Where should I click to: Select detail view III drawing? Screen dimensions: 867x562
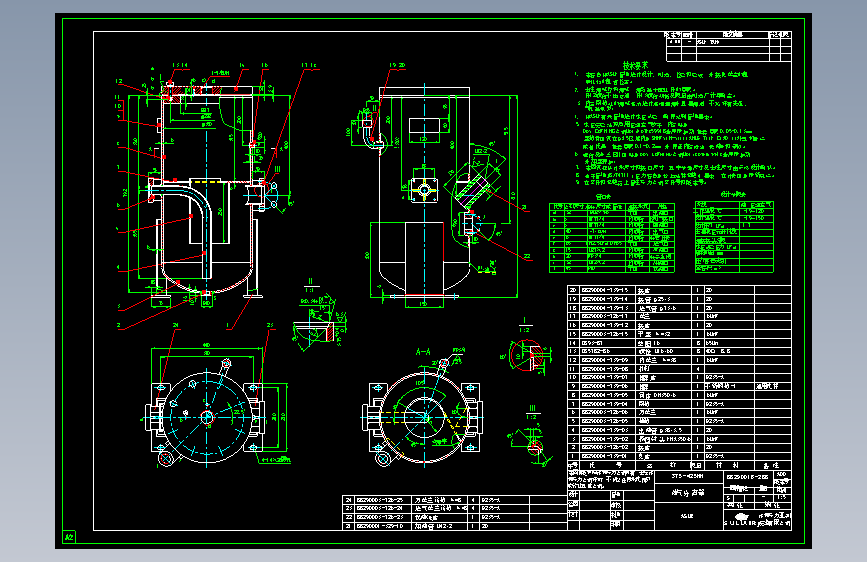[x=531, y=443]
